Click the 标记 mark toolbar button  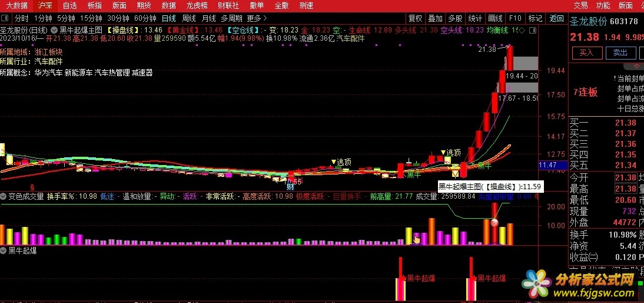(535, 18)
